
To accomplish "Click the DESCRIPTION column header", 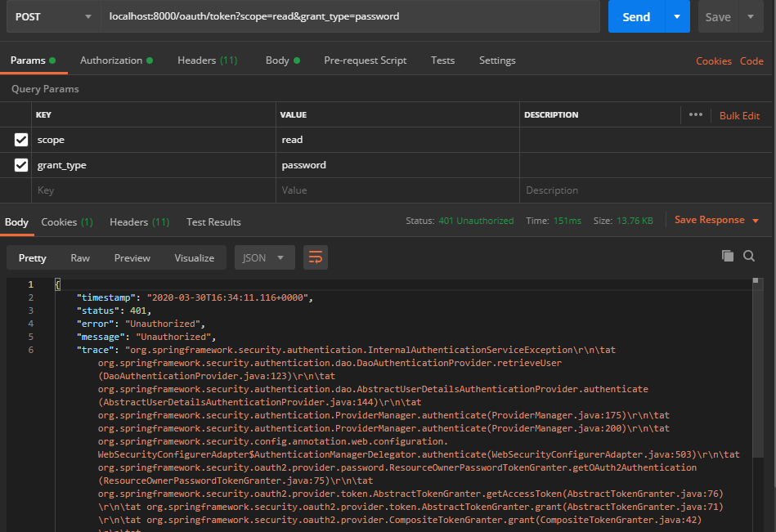I will 551,114.
